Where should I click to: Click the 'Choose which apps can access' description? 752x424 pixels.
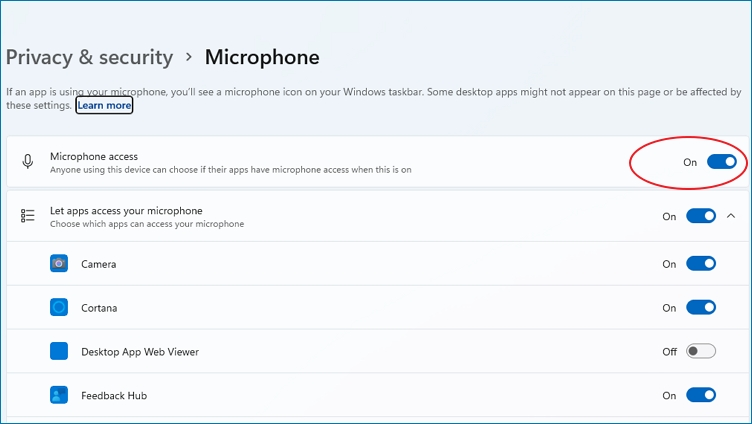tap(147, 224)
